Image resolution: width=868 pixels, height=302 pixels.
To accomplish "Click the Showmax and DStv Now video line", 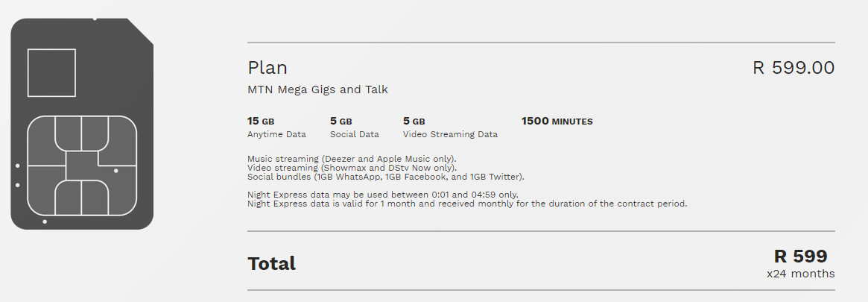I will [x=352, y=168].
